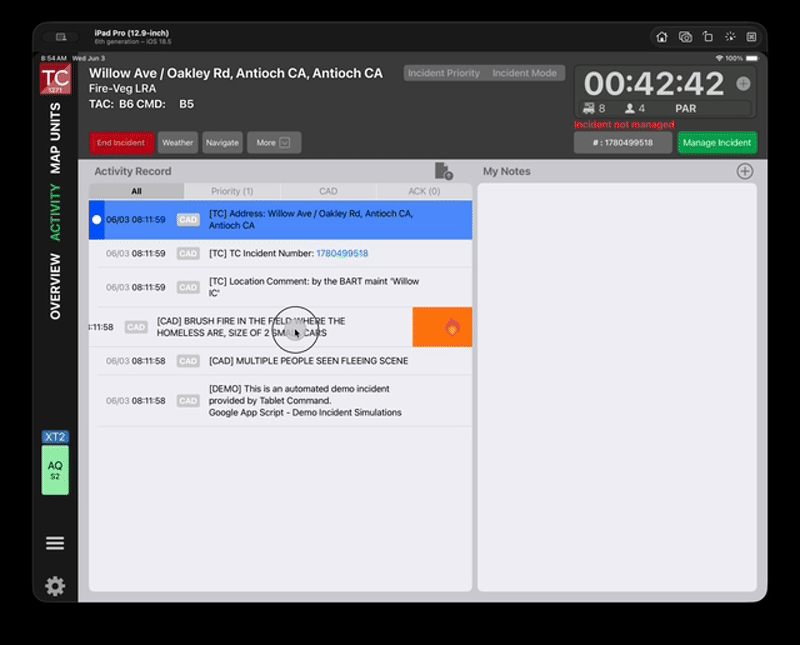Click the personnel count person icon
This screenshot has height=645, width=800.
[x=630, y=108]
